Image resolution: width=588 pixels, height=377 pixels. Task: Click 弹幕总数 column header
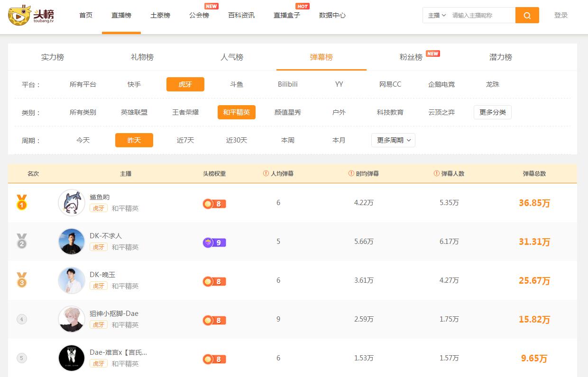(534, 174)
